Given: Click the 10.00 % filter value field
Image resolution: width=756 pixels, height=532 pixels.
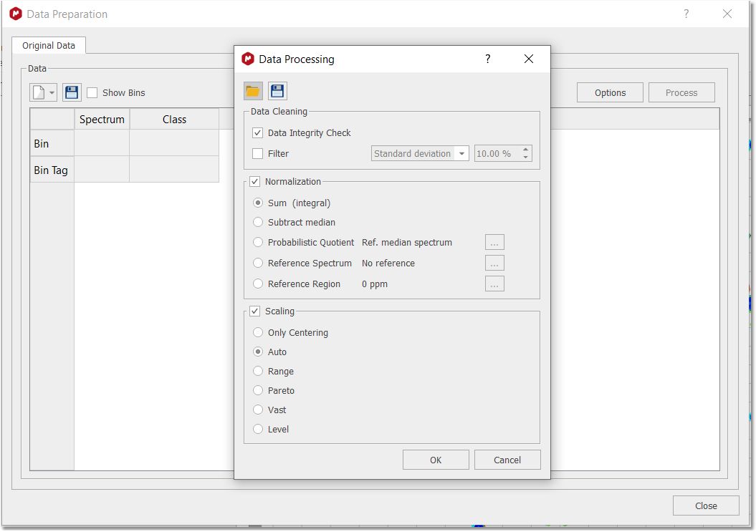Looking at the screenshot, I should coord(496,154).
